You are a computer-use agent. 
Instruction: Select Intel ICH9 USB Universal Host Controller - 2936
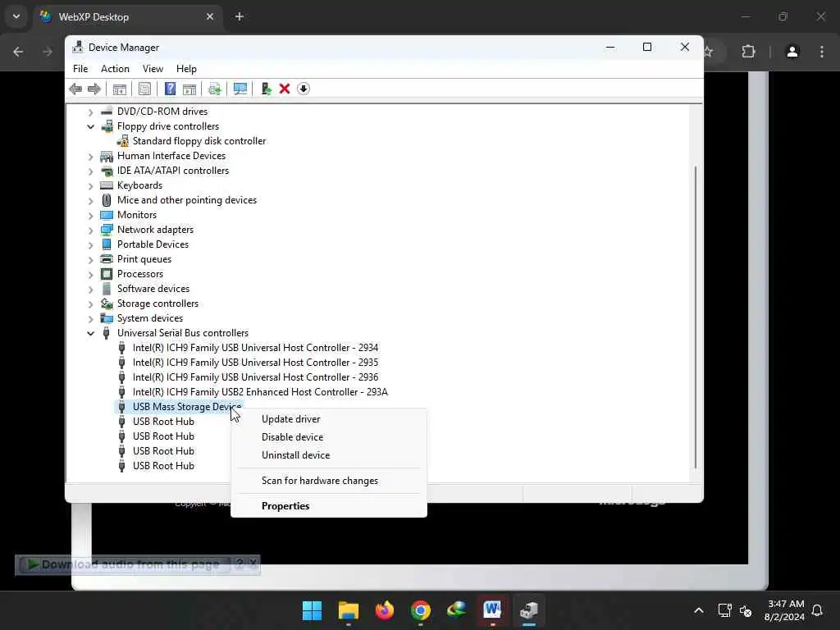pyautogui.click(x=256, y=377)
